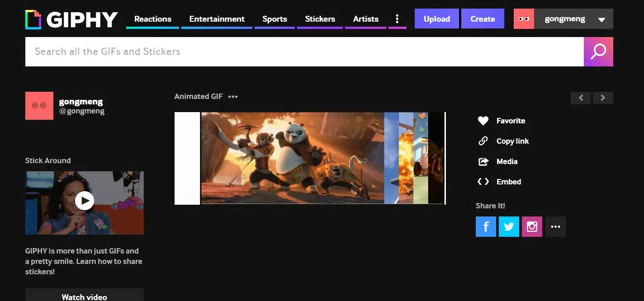Open the Animated GIF options ellipsis
The width and height of the screenshot is (644, 301).
[233, 96]
